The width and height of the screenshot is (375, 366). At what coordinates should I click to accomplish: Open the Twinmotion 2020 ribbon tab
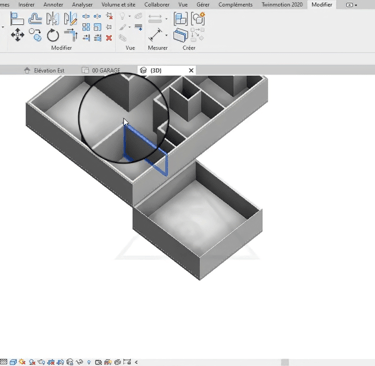[x=282, y=5]
